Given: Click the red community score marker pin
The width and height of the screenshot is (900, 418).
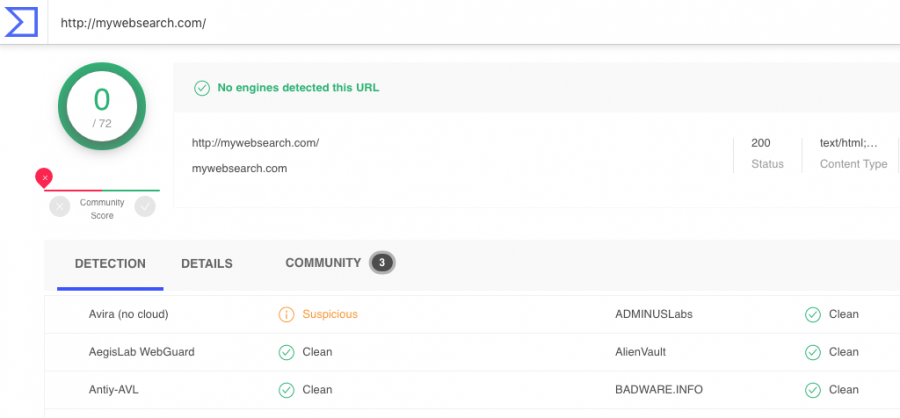Looking at the screenshot, I should pos(44,178).
